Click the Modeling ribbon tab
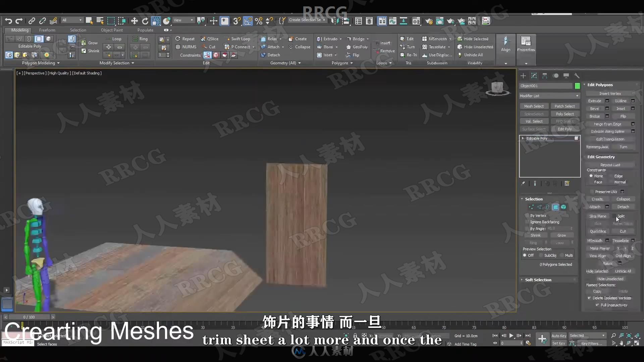Image resolution: width=644 pixels, height=362 pixels. pyautogui.click(x=20, y=29)
